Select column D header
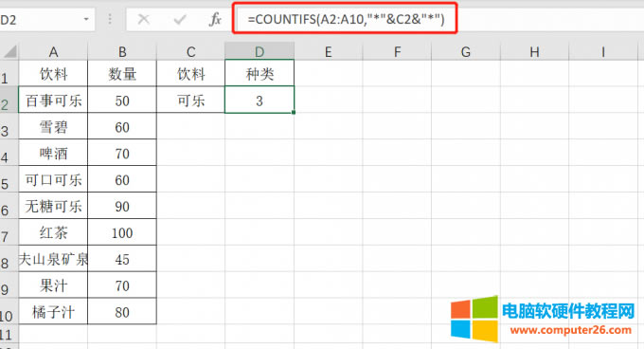The width and height of the screenshot is (644, 349). click(x=259, y=52)
